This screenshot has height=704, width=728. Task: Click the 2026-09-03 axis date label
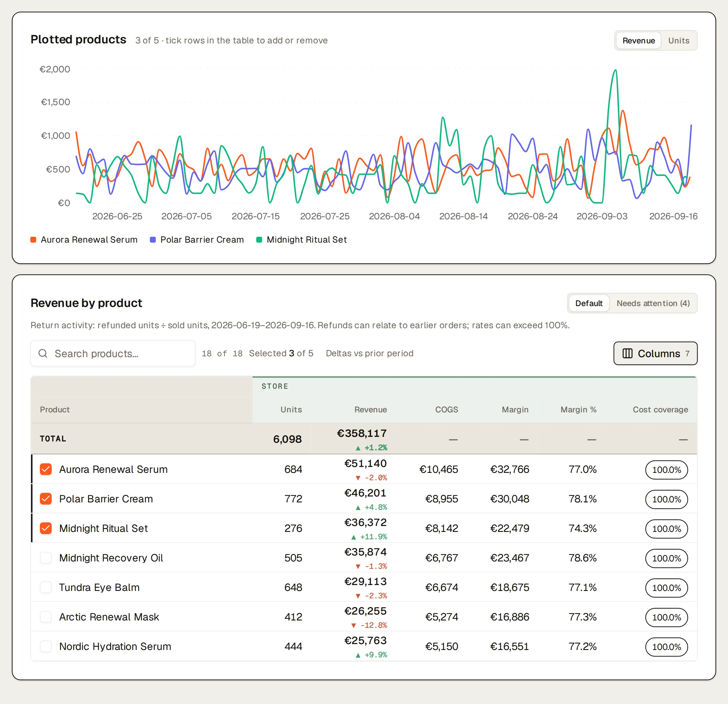point(602,216)
